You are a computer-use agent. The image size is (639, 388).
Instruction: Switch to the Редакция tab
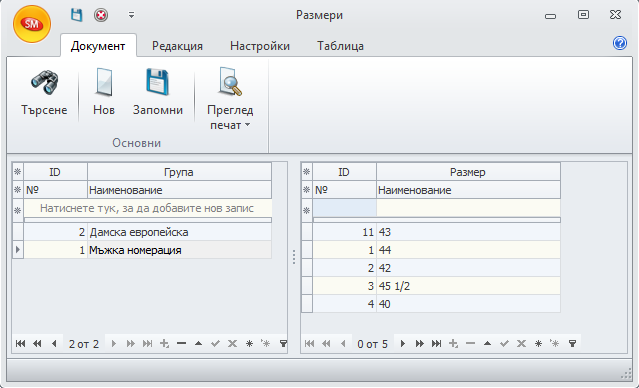point(177,46)
